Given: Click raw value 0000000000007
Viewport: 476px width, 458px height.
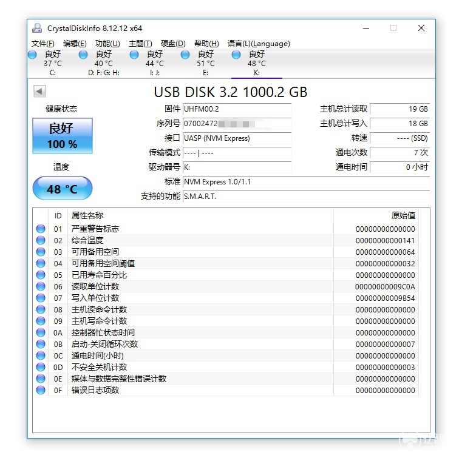Looking at the screenshot, I should point(385,345).
